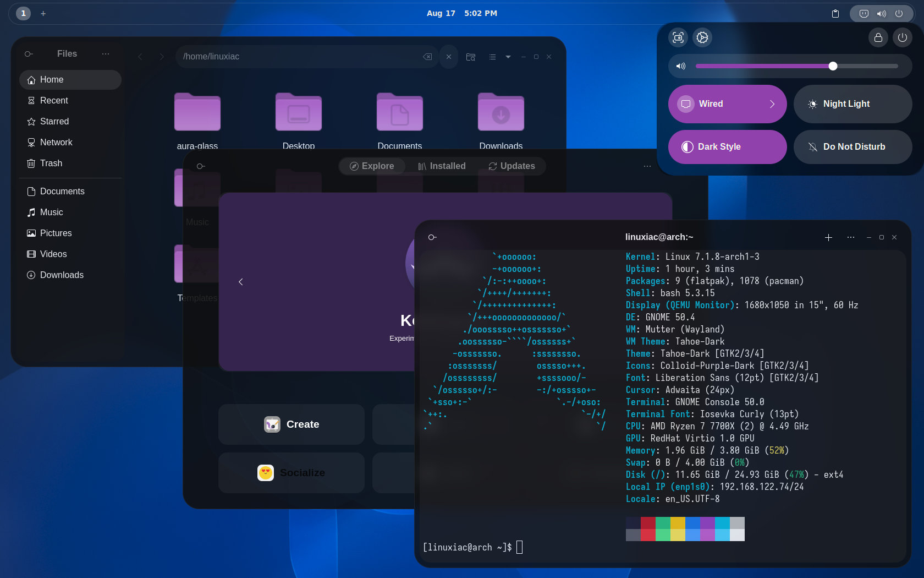The width and height of the screenshot is (924, 578).
Task: Click the 'Locale: en_US.UTF-8' terminal line
Action: [673, 499]
